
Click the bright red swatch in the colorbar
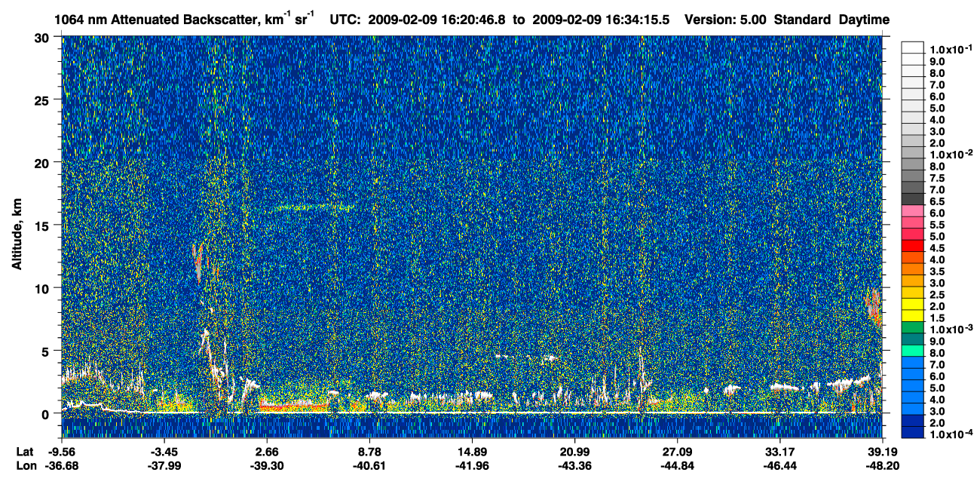[x=913, y=245]
